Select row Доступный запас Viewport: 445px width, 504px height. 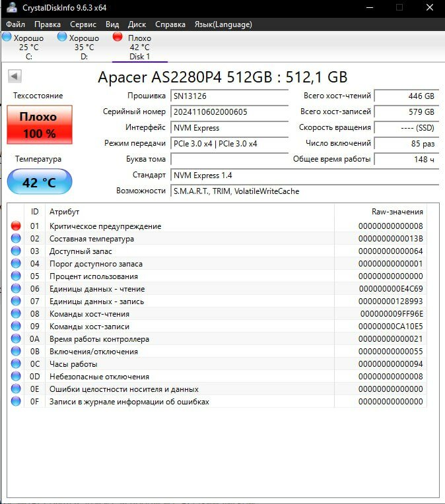(x=217, y=251)
